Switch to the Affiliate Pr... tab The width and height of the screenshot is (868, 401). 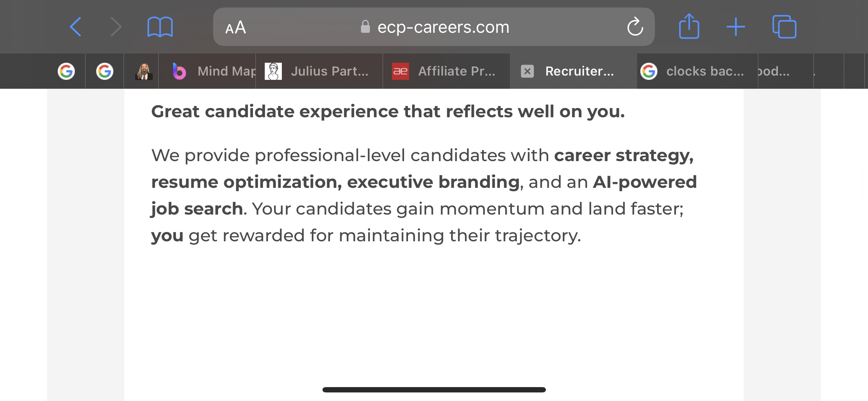(446, 71)
